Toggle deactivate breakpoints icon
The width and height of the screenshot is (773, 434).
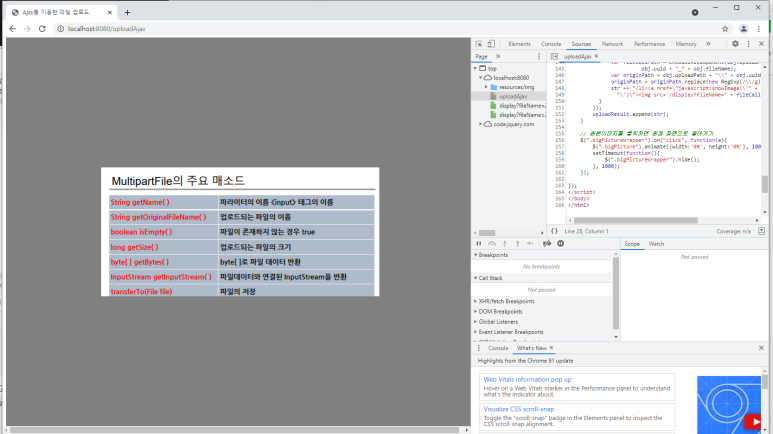pos(547,244)
